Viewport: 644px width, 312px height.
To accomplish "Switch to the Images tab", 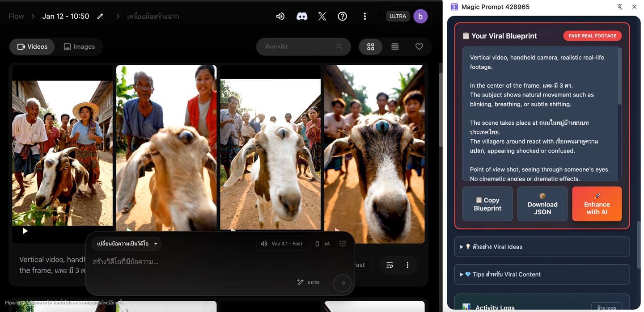I will 79,46.
